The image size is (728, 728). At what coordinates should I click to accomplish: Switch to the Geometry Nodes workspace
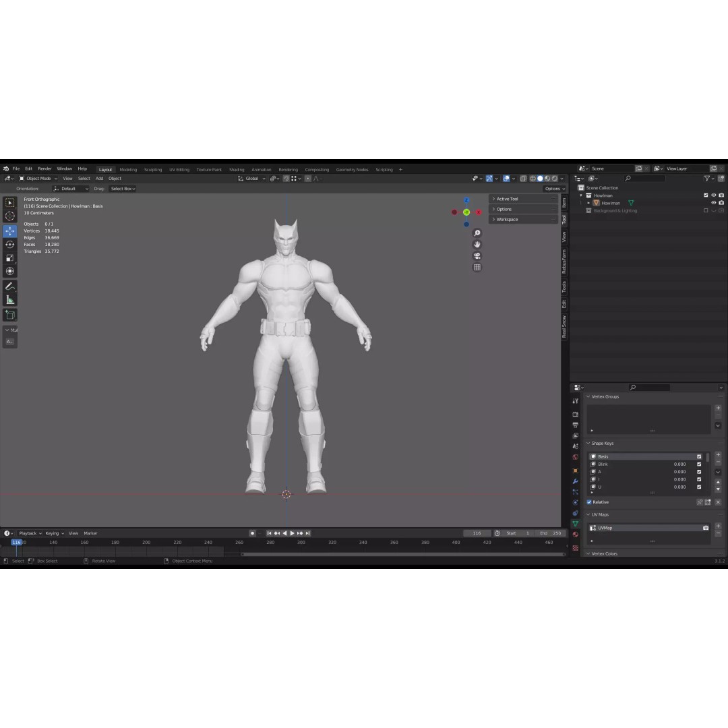click(x=352, y=169)
